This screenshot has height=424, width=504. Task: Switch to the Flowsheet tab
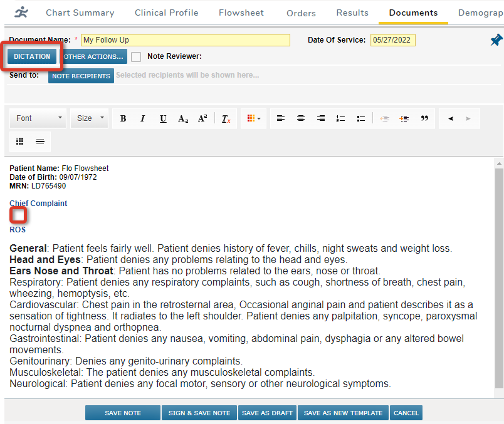[x=241, y=12]
